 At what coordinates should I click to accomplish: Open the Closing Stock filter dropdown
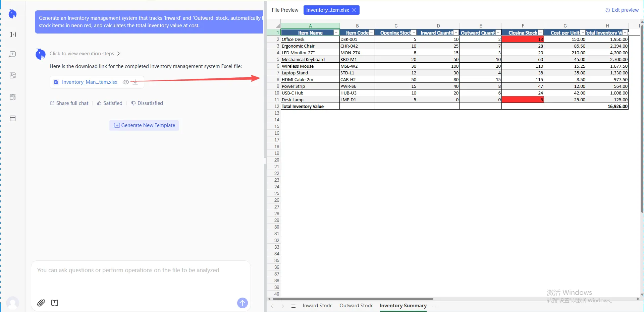[x=541, y=33]
